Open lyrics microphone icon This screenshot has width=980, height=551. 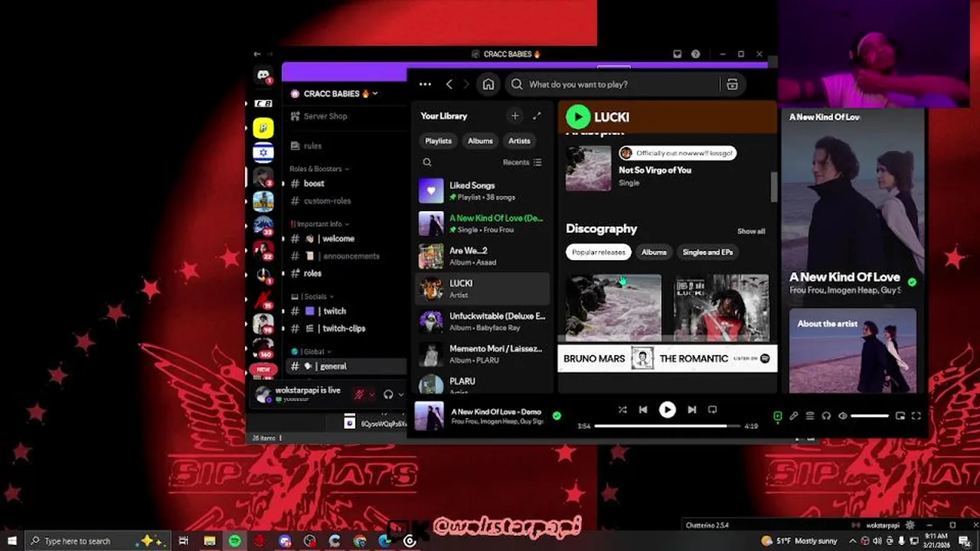click(794, 416)
